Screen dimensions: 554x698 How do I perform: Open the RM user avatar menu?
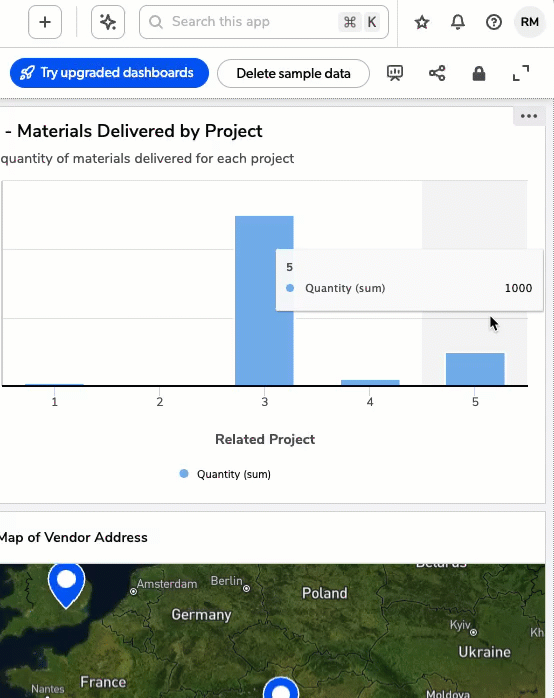pos(530,22)
